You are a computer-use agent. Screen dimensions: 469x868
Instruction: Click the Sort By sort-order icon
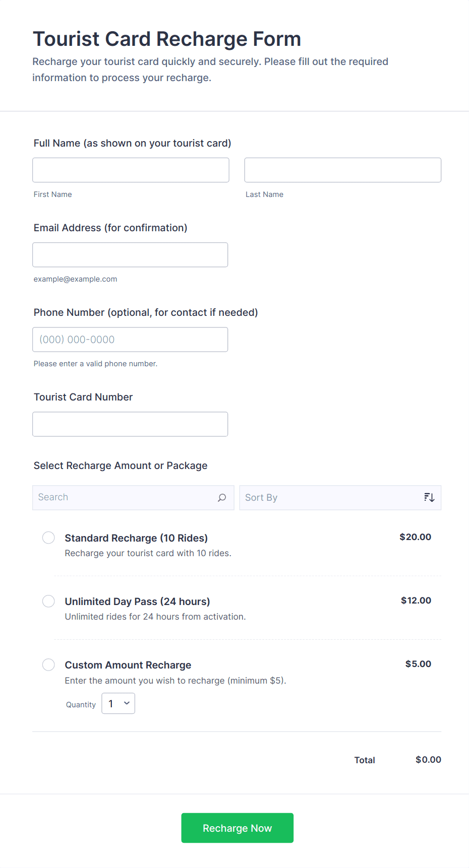coord(429,498)
